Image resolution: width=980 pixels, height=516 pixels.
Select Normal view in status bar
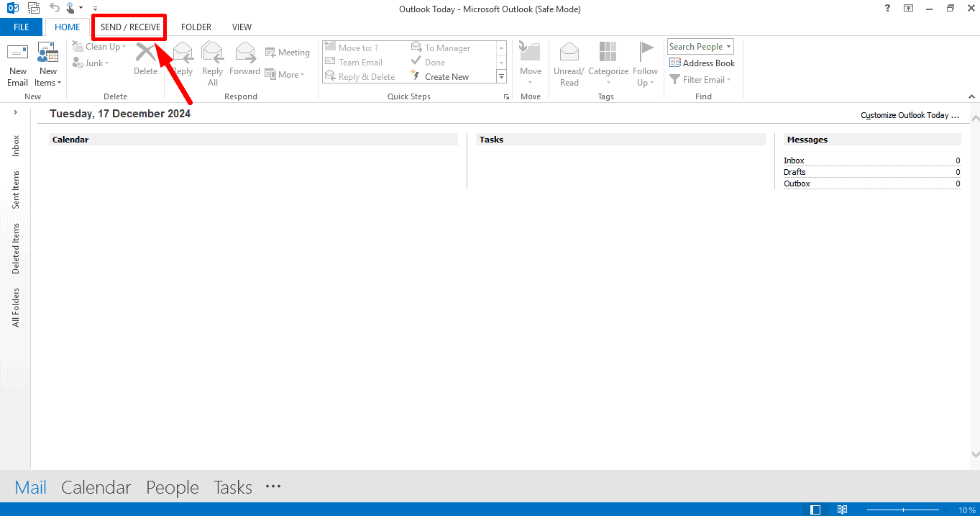coord(815,510)
